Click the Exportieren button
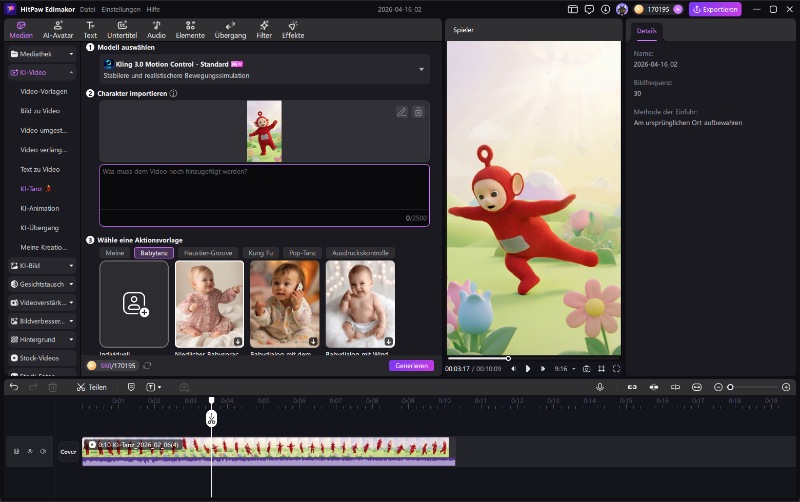This screenshot has width=800, height=502. pyautogui.click(x=715, y=9)
